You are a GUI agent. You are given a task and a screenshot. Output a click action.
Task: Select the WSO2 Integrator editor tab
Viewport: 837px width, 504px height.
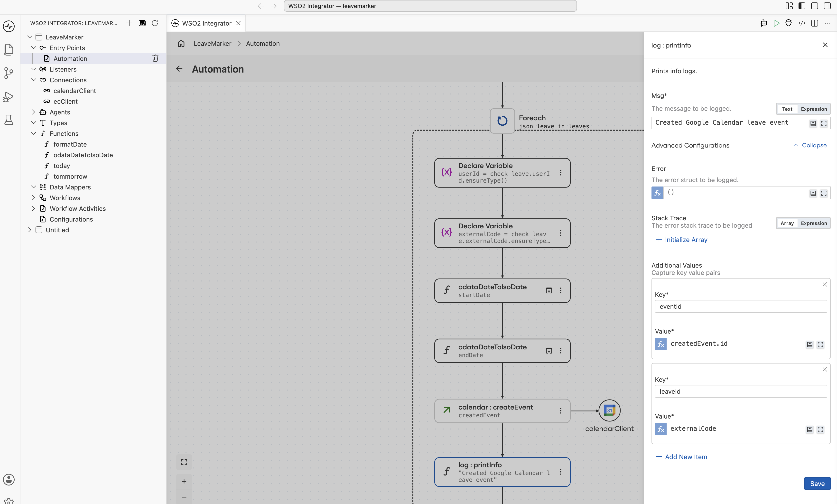click(206, 23)
